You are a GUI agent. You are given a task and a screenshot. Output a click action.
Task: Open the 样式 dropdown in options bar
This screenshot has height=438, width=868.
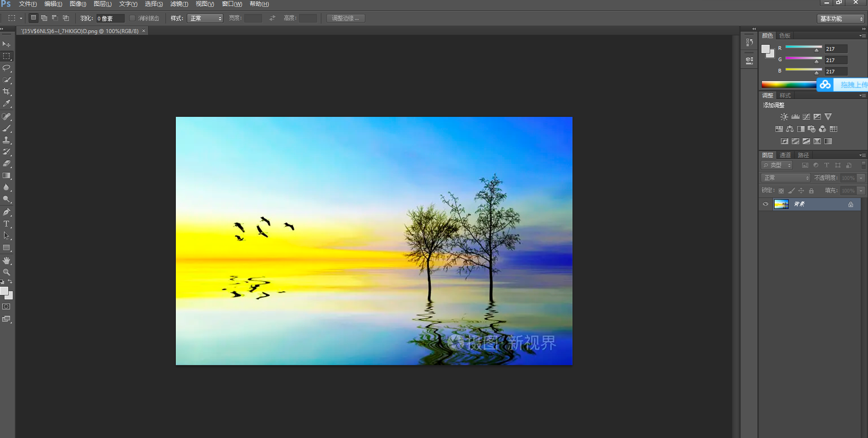click(x=205, y=18)
